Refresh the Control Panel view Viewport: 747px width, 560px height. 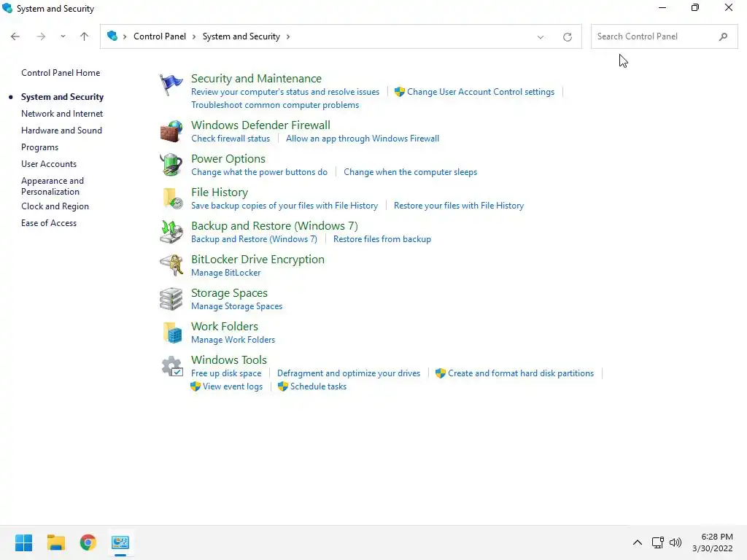(568, 36)
